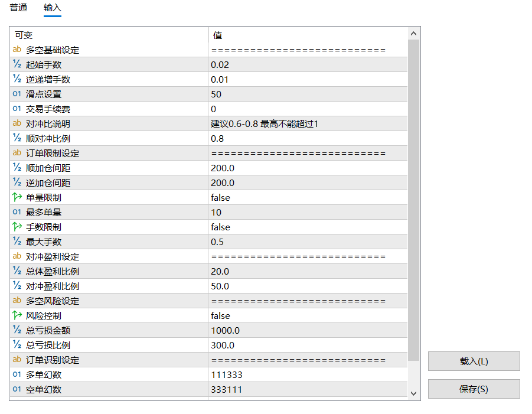The image size is (532, 414).
Task: Select the 输入 tab
Action: pyautogui.click(x=53, y=8)
